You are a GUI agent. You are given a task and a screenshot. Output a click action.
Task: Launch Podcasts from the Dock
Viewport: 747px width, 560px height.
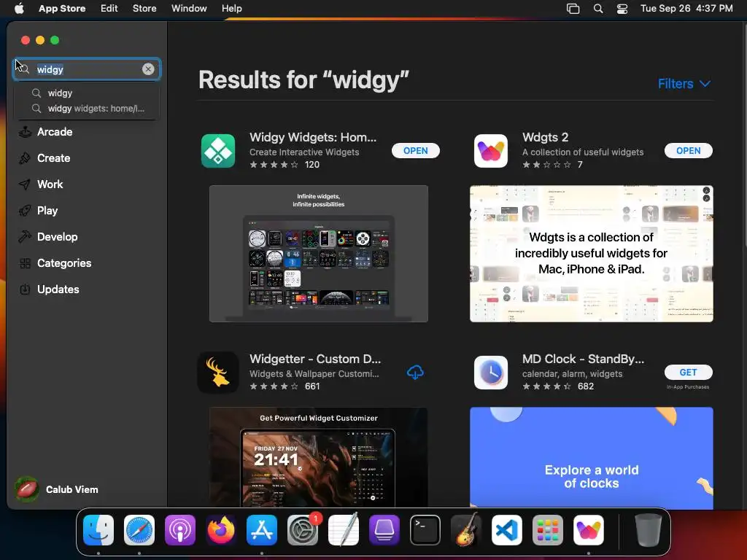(180, 530)
